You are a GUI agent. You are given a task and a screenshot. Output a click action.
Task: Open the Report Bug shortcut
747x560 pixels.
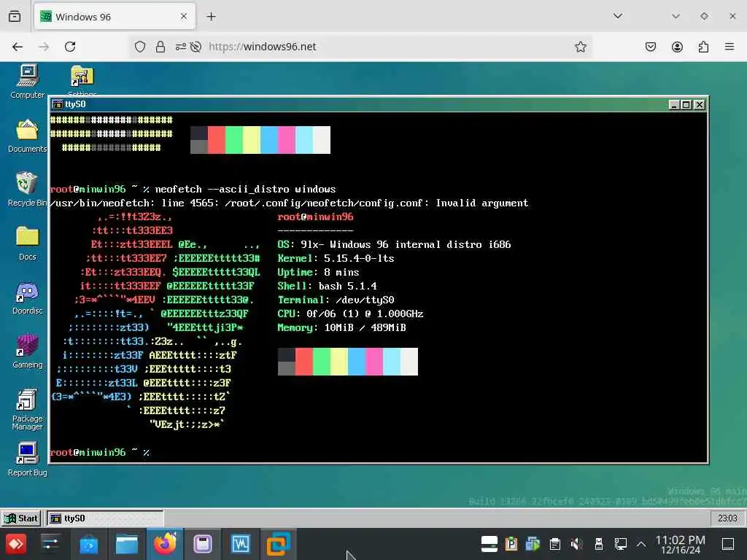point(27,459)
